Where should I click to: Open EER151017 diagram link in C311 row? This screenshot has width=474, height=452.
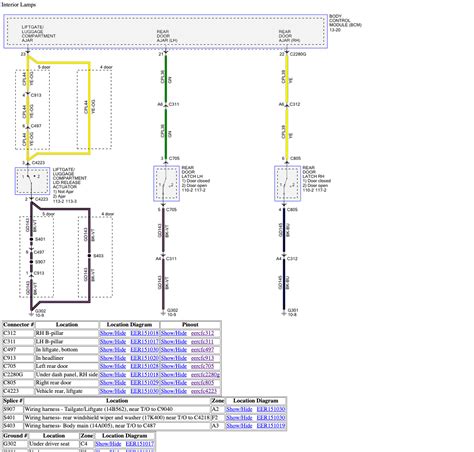point(144,341)
